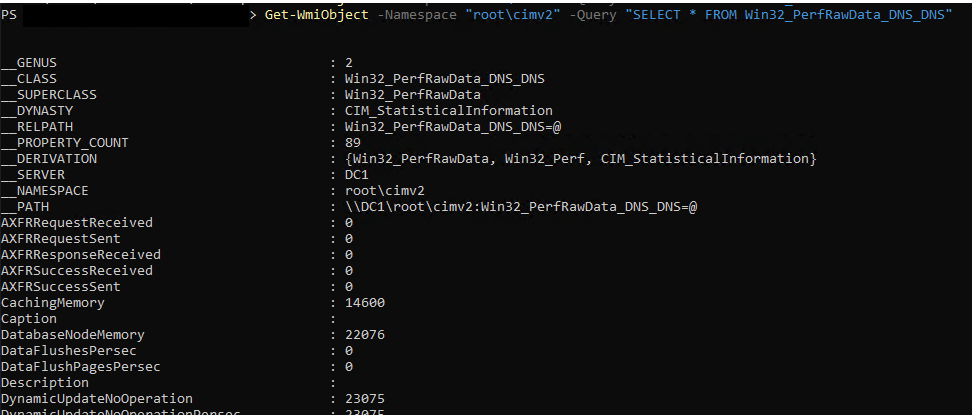Click the PS prompt at top left

tap(9, 15)
